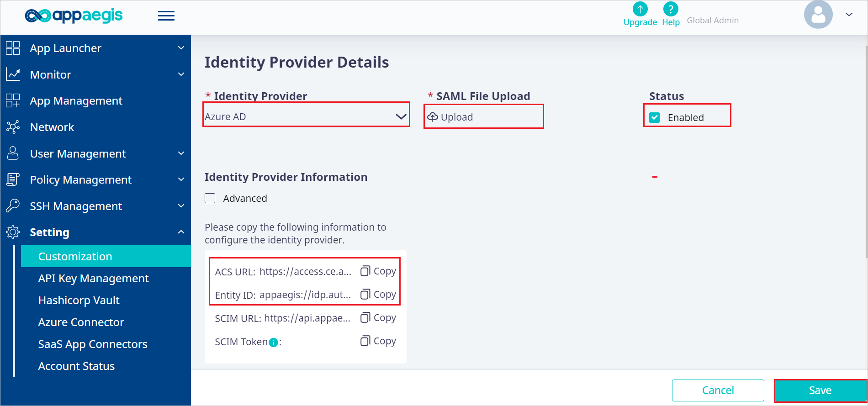This screenshot has height=406, width=868.
Task: Copy the ACS URL using its copy icon
Action: tap(365, 271)
